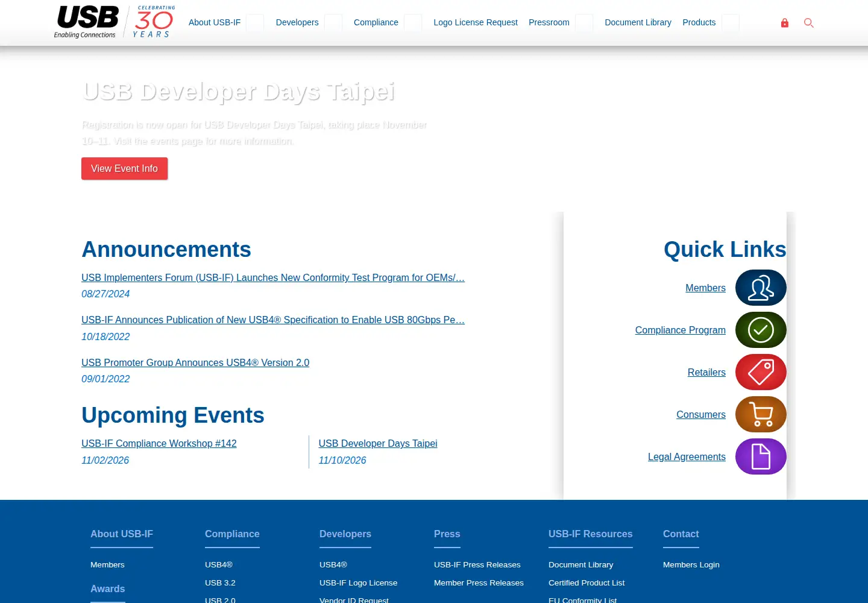
Task: Follow the Retailers text link
Action: [706, 373]
